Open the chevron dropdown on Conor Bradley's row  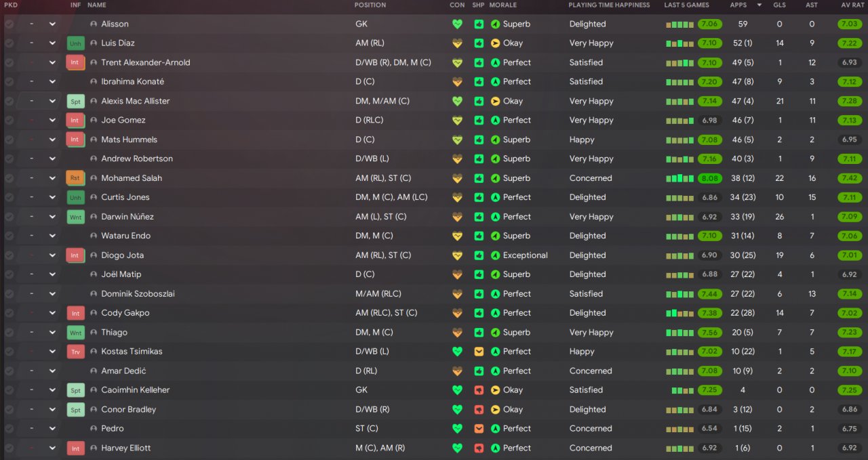click(52, 409)
